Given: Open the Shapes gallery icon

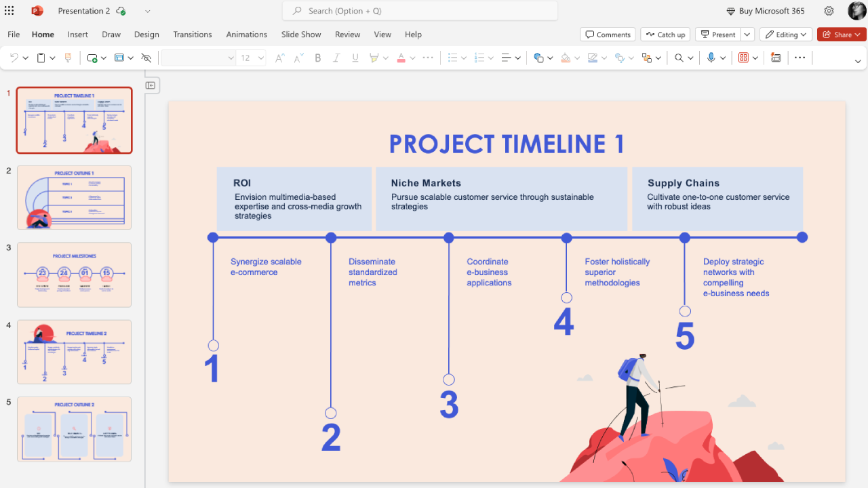Looking at the screenshot, I should pyautogui.click(x=538, y=58).
